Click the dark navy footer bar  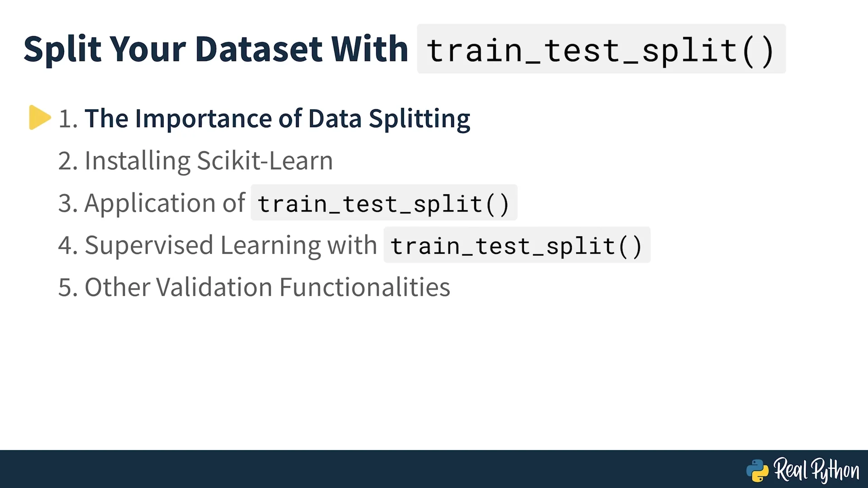pyautogui.click(x=434, y=469)
